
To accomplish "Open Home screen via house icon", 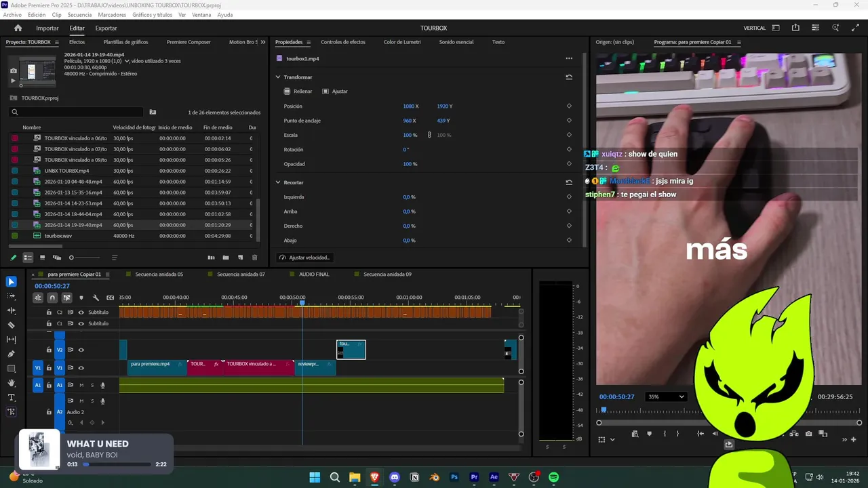I will [x=18, y=28].
